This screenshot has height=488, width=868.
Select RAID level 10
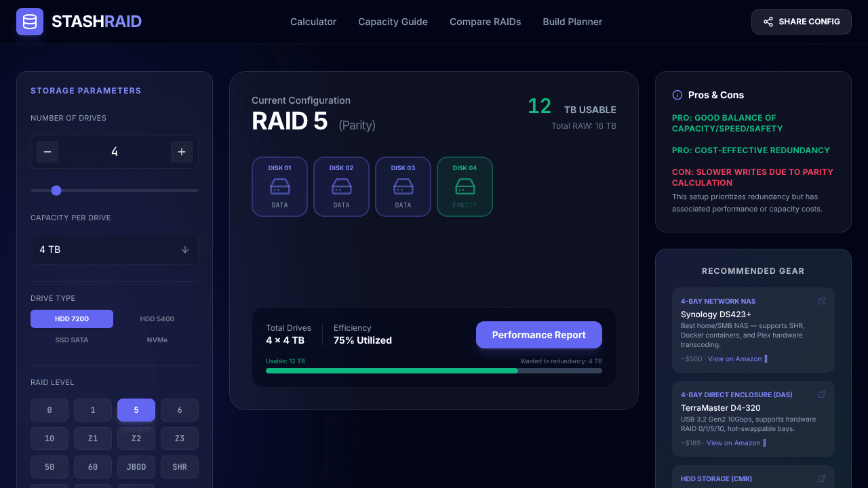click(x=50, y=439)
